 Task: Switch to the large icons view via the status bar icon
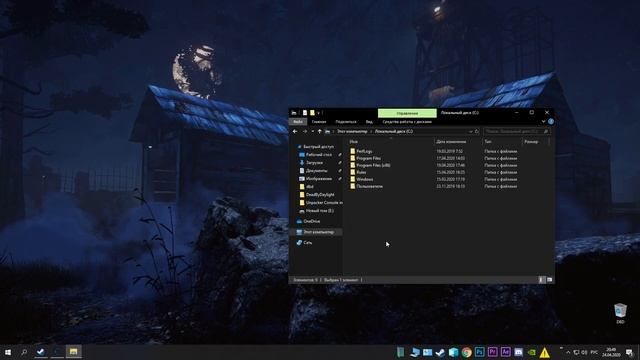(549, 280)
